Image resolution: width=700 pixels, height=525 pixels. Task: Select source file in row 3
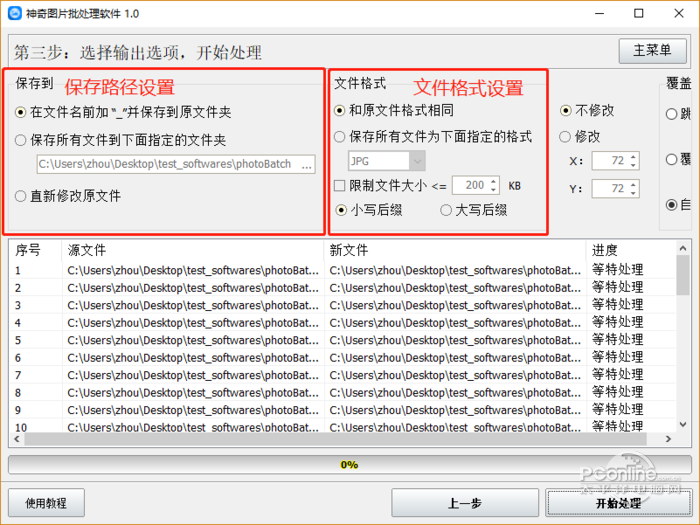point(193,305)
